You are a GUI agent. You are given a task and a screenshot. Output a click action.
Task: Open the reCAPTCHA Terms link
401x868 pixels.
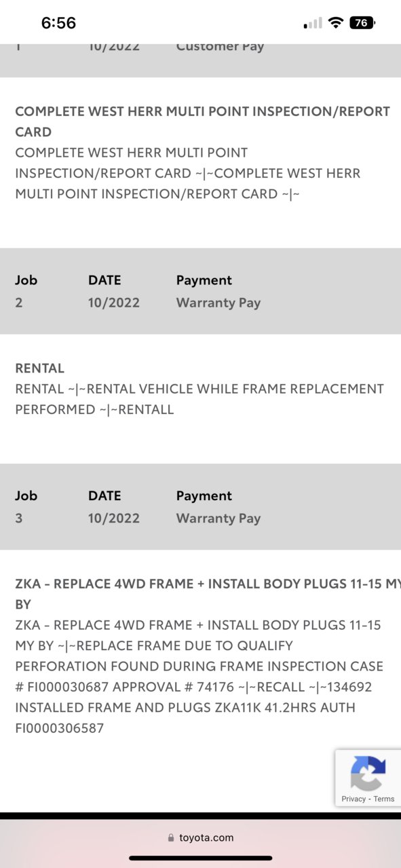pos(383,799)
